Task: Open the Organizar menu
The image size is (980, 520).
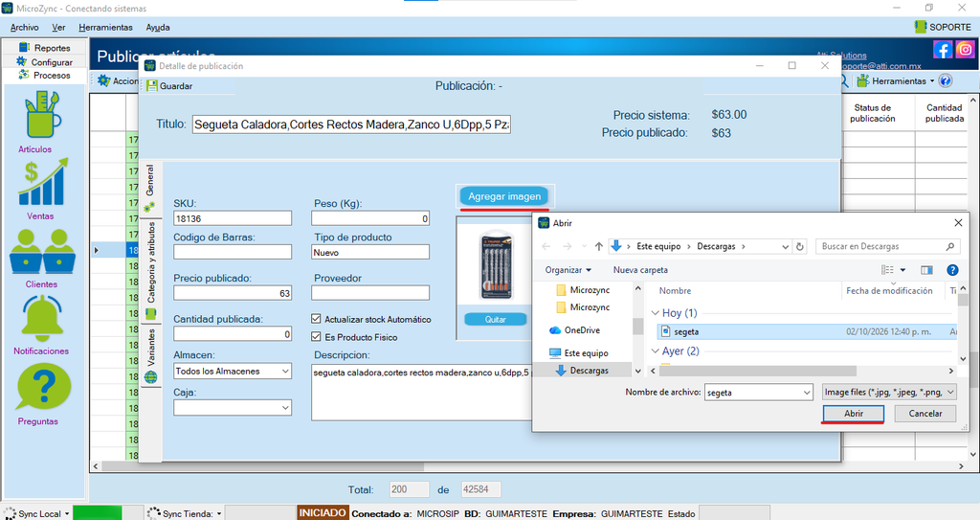Action: [x=568, y=270]
